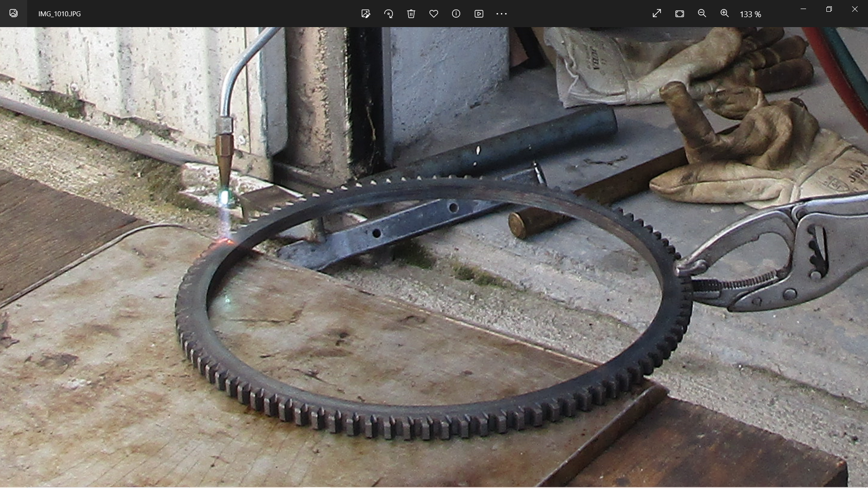The width and height of the screenshot is (868, 488).
Task: Delete IMG_1010.JPG using trash icon
Action: click(x=411, y=14)
